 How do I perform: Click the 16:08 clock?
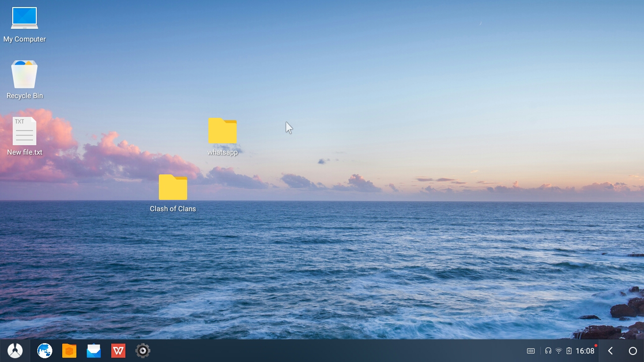point(585,351)
